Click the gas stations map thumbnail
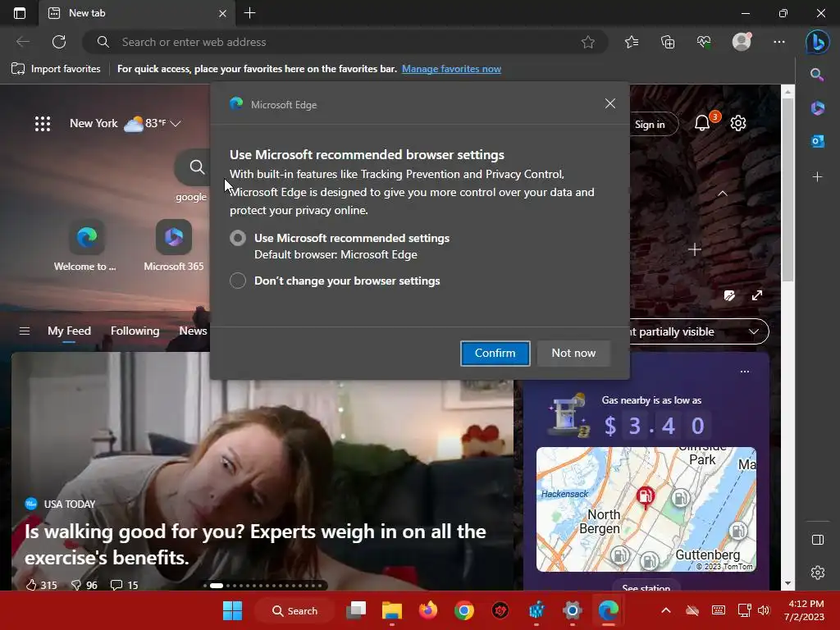Viewport: 840px width, 630px height. (x=646, y=509)
